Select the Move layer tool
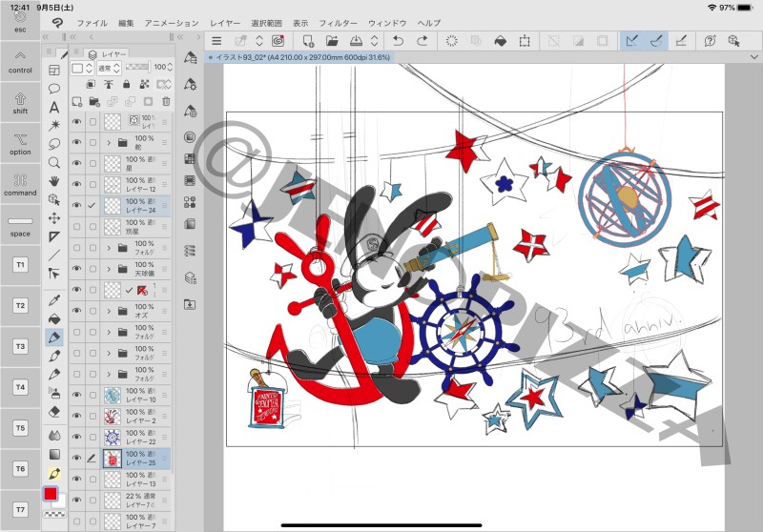The image size is (763, 532). [x=54, y=218]
